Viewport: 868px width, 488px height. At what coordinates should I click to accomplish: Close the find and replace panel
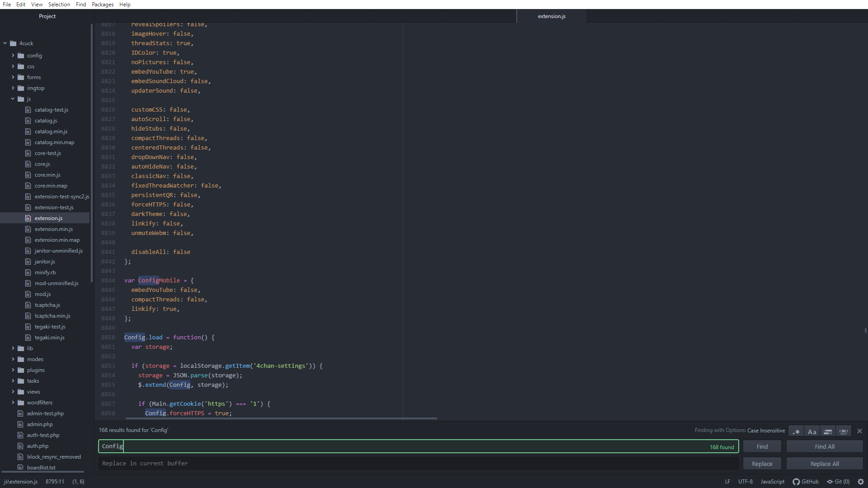click(859, 431)
